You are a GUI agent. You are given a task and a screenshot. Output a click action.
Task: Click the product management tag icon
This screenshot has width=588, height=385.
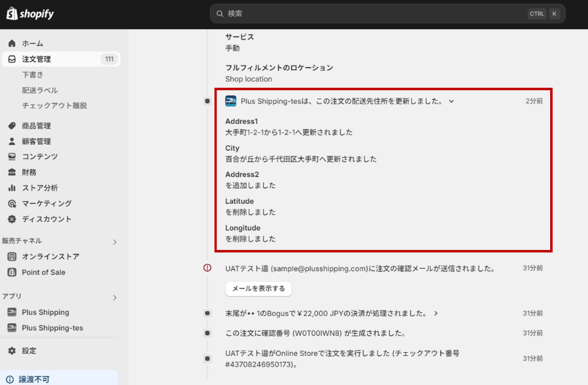tap(11, 126)
